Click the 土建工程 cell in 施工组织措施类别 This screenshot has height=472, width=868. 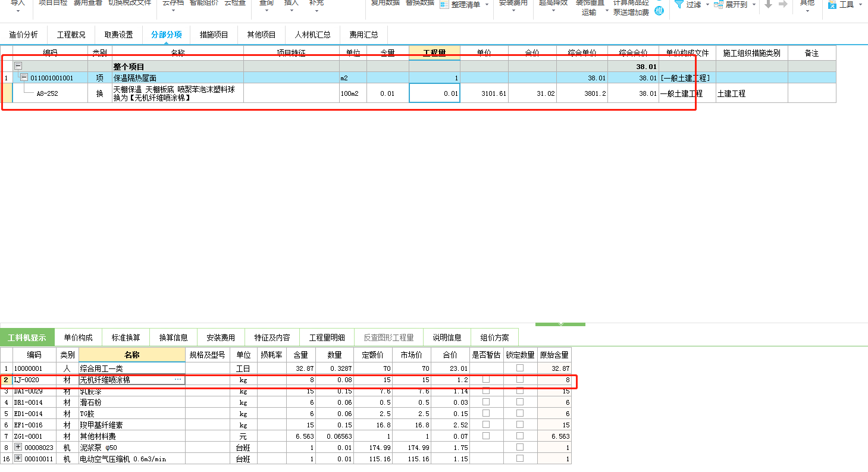tap(752, 93)
